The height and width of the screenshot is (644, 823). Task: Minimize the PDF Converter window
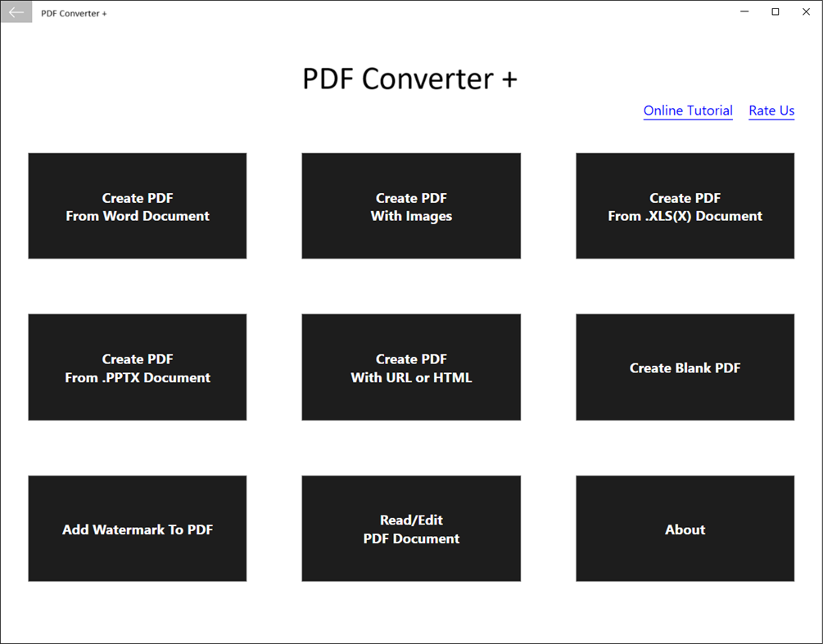click(744, 11)
